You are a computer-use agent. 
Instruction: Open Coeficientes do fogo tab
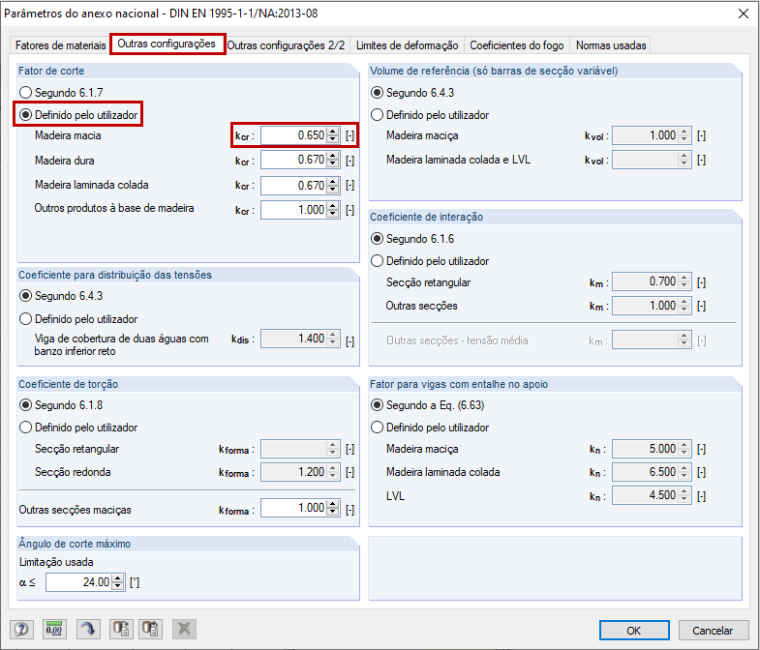click(x=517, y=46)
